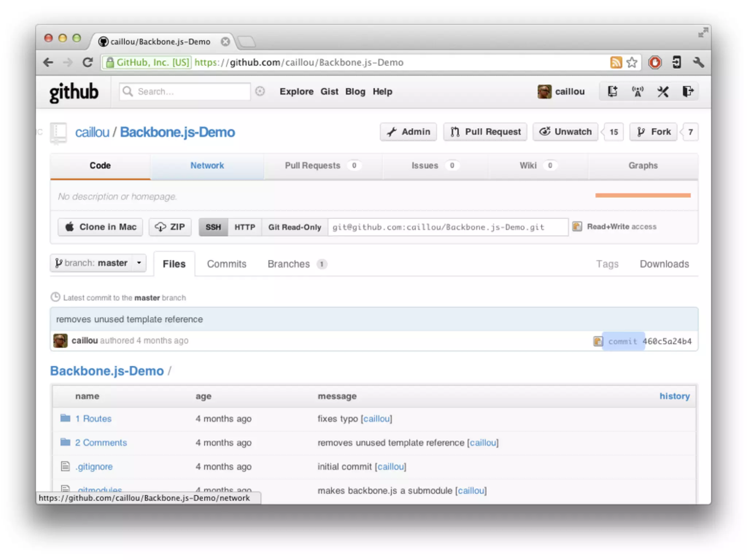Select Git Read-Only URL option
The image size is (747, 560).
294,227
